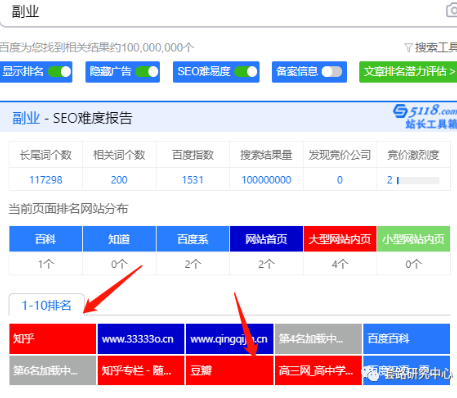
Task: Click the 0个 count under 小型网站内页
Action: pos(413,264)
